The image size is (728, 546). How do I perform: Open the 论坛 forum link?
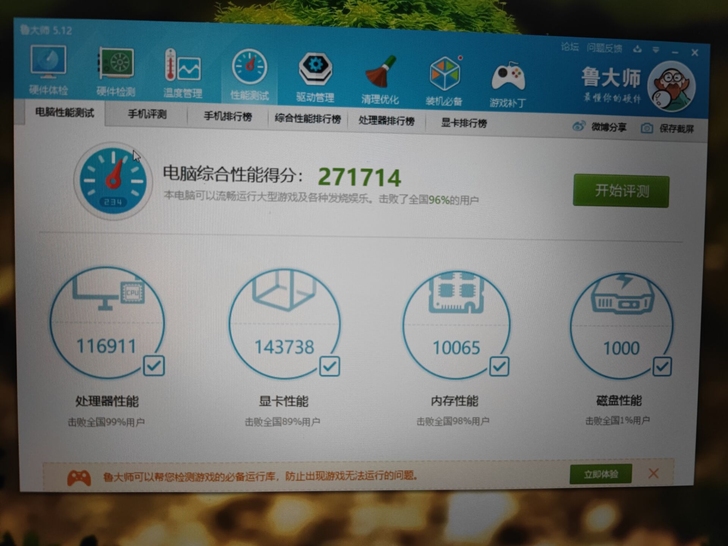(570, 47)
